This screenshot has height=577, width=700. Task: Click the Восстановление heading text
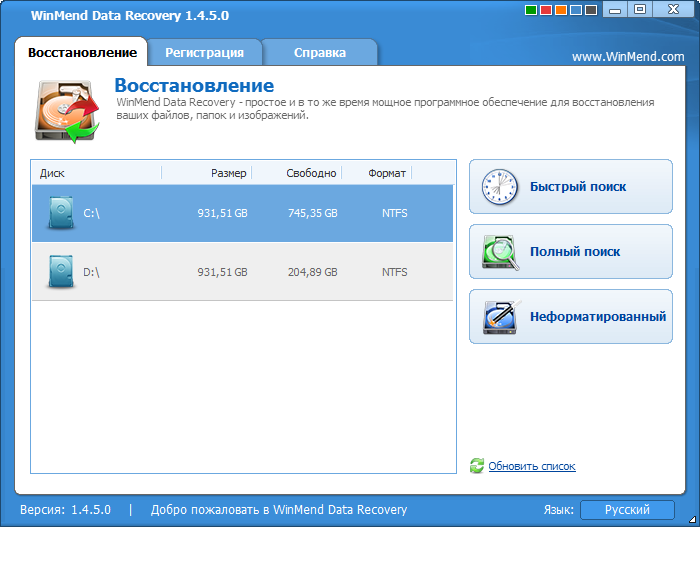(x=194, y=85)
